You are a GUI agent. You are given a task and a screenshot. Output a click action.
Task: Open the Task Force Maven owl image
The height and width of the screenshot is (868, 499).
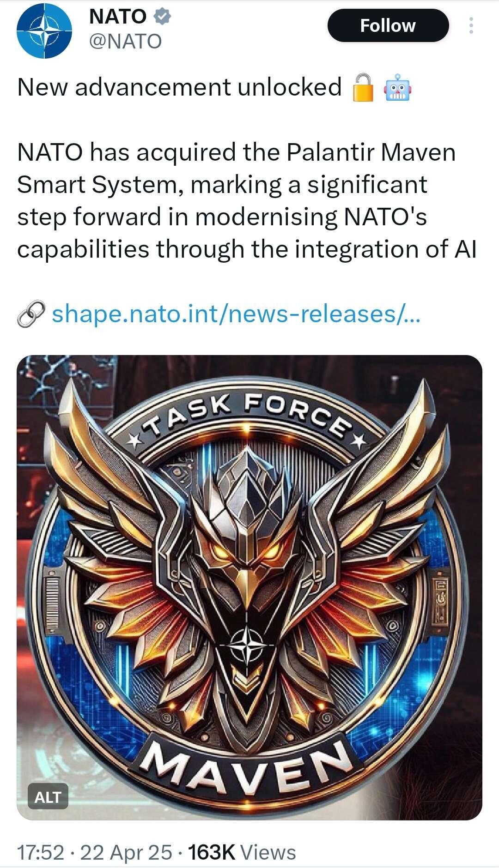[249, 587]
